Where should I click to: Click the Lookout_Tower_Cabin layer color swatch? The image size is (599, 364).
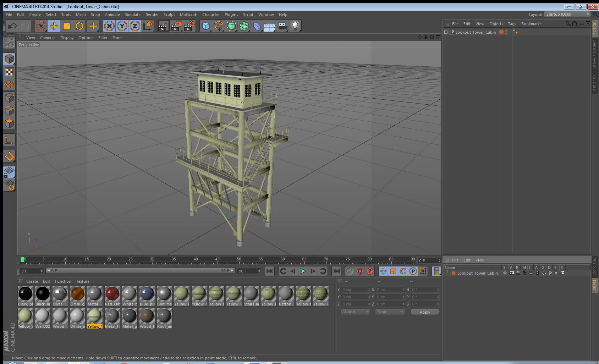coord(454,273)
